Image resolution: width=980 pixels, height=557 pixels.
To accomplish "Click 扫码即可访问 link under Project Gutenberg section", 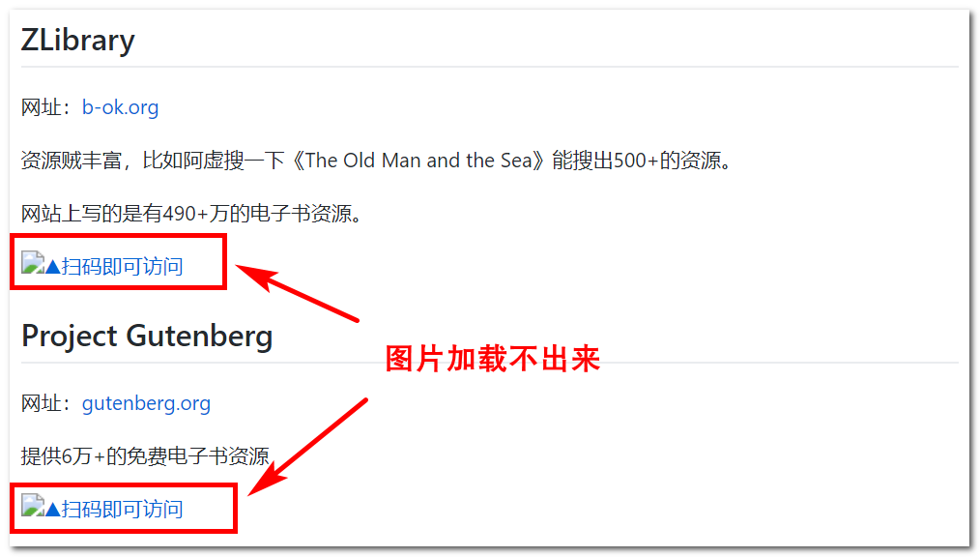I will point(122,510).
